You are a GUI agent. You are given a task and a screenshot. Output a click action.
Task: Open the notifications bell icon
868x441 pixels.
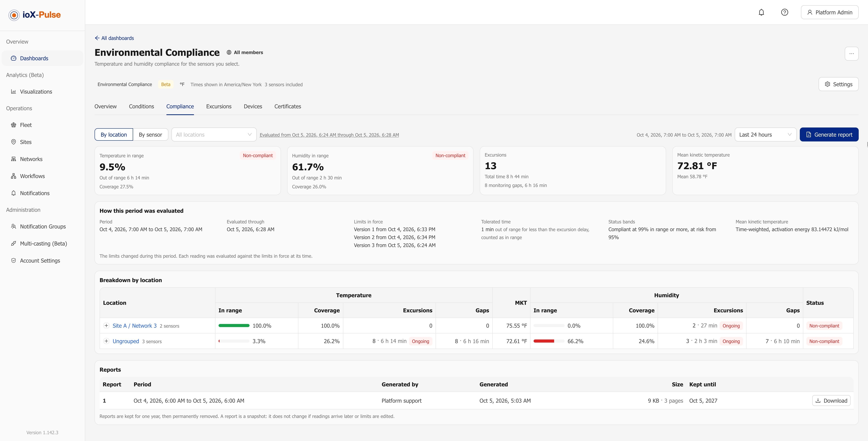pyautogui.click(x=761, y=12)
